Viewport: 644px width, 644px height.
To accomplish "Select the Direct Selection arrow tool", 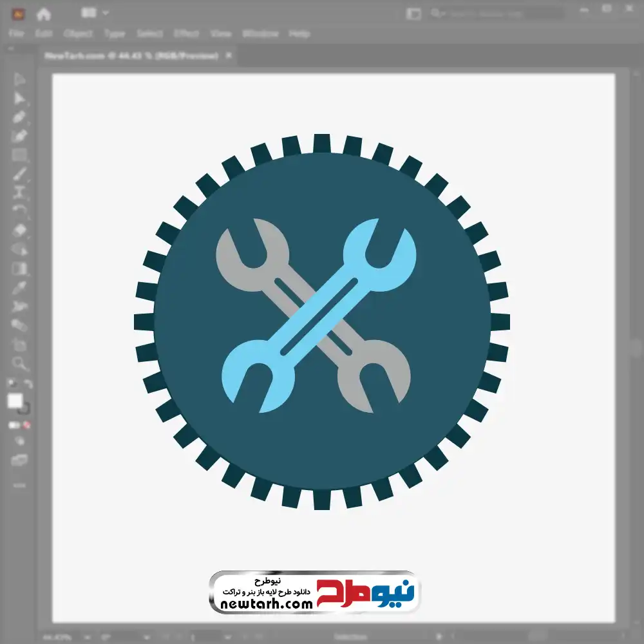I will click(x=19, y=99).
